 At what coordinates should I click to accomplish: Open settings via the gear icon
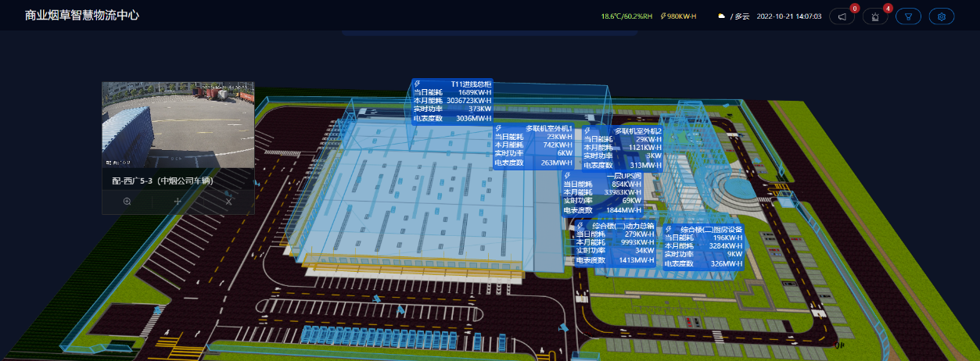942,16
